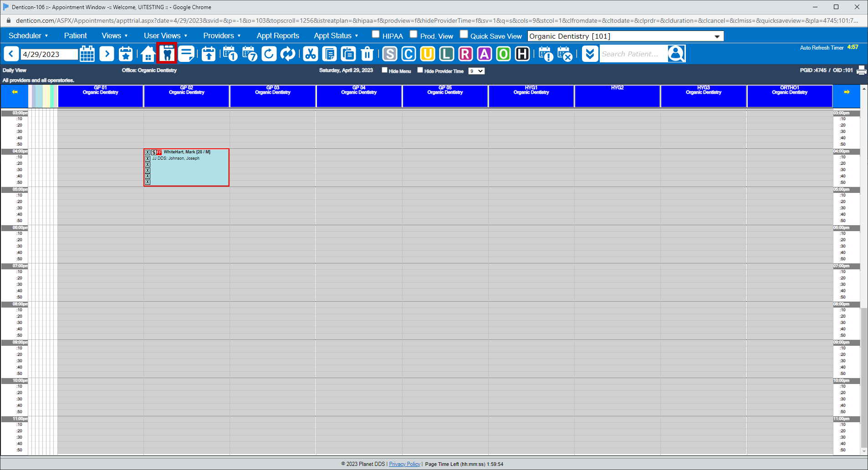Enable the HIPAA checkbox
The image size is (868, 470).
click(x=375, y=34)
